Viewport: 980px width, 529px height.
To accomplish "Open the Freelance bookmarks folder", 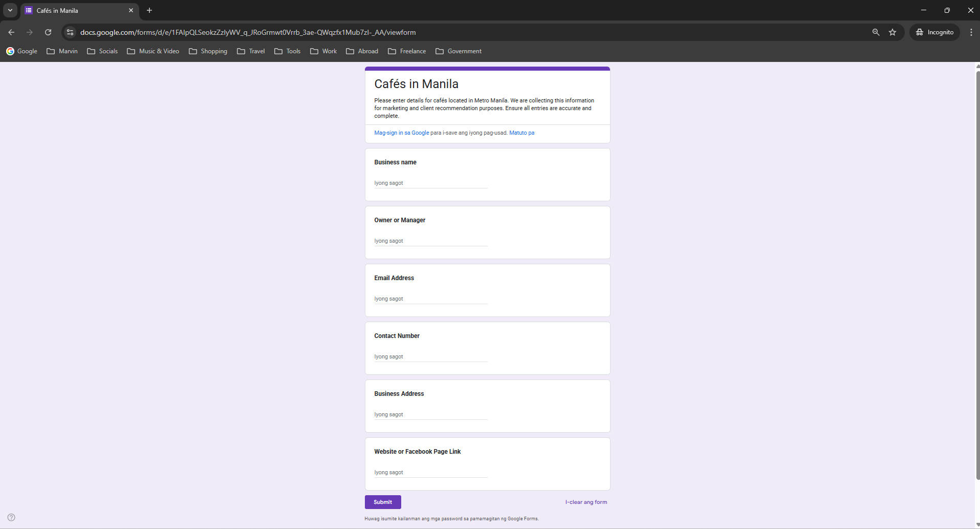I will [x=407, y=51].
